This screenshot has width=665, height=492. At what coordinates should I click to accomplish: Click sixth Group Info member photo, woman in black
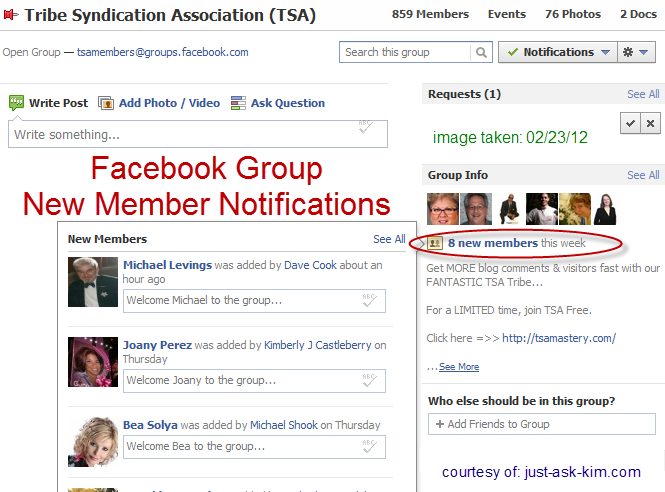tap(605, 209)
